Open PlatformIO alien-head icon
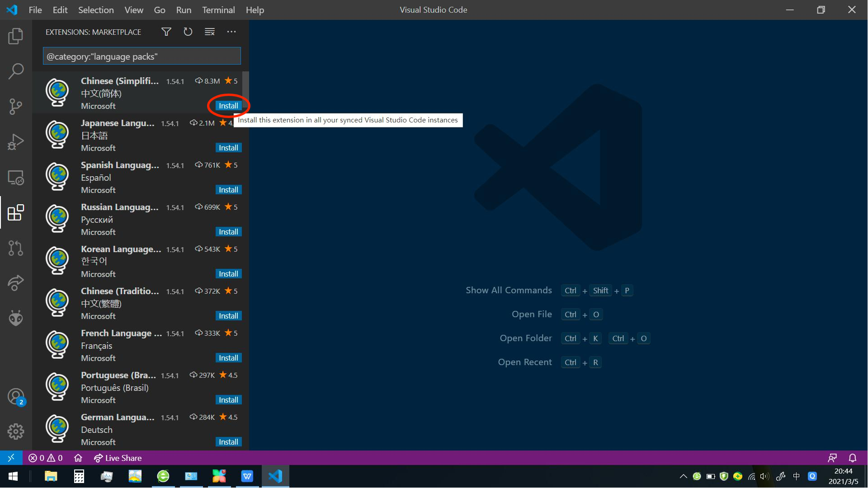This screenshot has width=868, height=488. pyautogui.click(x=16, y=318)
